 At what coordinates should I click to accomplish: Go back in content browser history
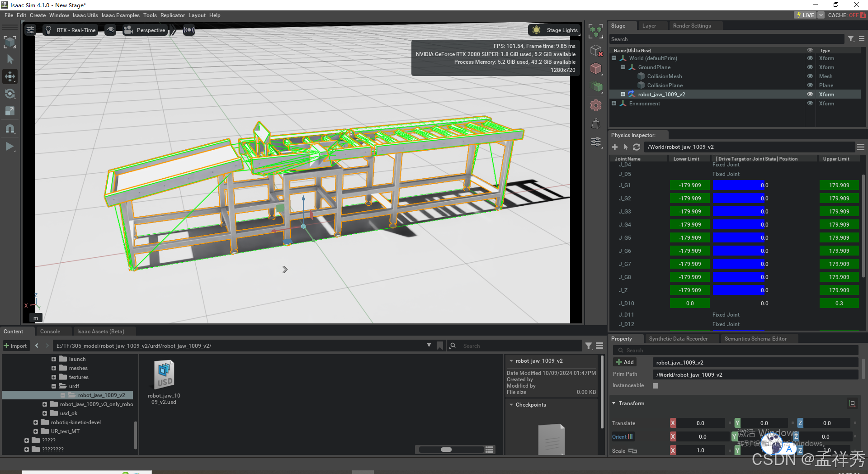pos(37,346)
